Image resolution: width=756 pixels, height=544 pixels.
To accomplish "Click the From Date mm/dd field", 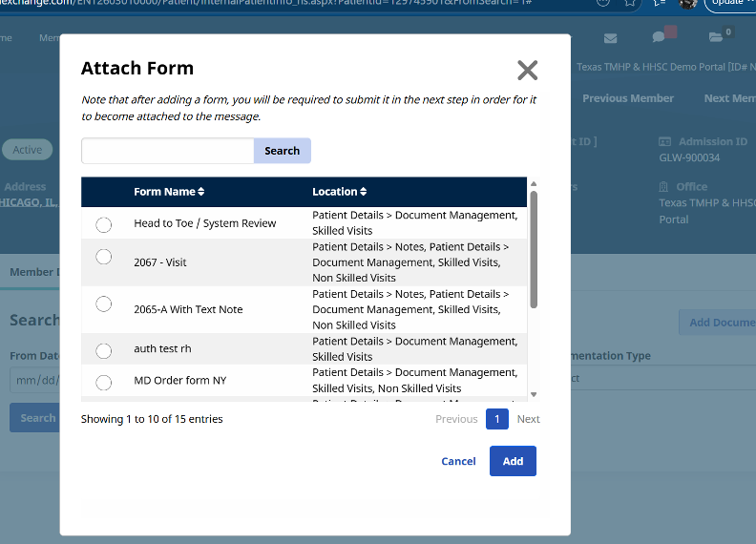I will (x=34, y=380).
